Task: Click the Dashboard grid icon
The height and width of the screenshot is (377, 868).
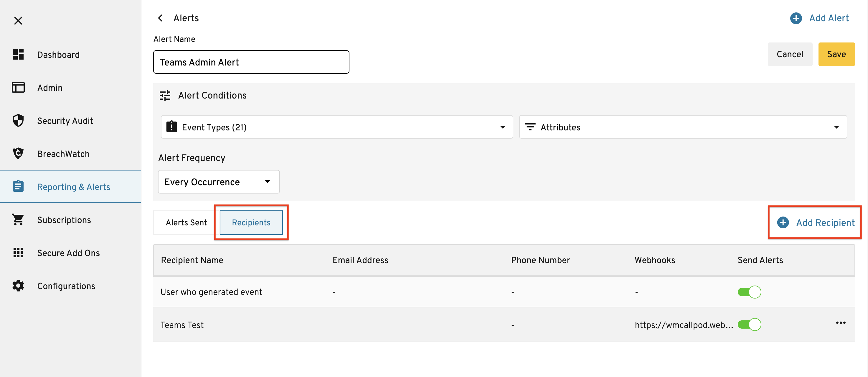Action: click(x=18, y=54)
